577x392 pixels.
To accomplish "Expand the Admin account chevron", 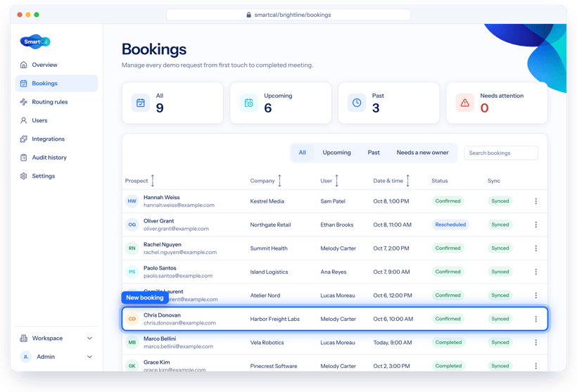I will [89, 357].
